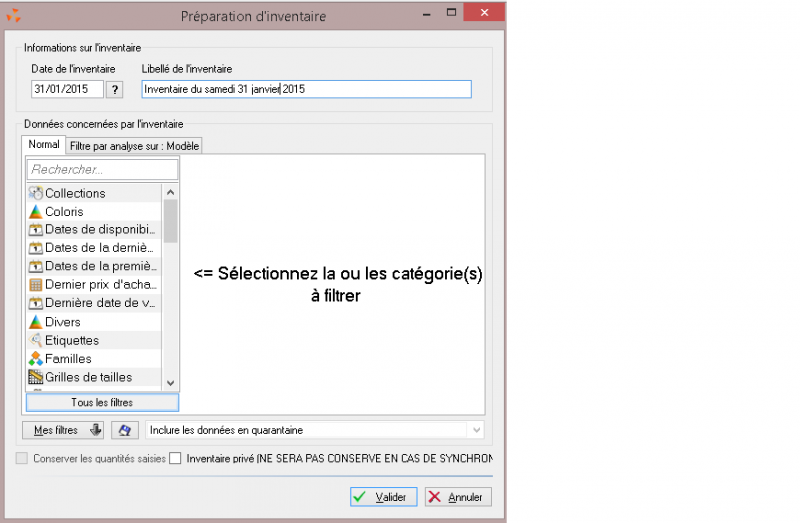
Task: Click the Dernier prix d'acha... grid icon
Action: pyautogui.click(x=35, y=285)
